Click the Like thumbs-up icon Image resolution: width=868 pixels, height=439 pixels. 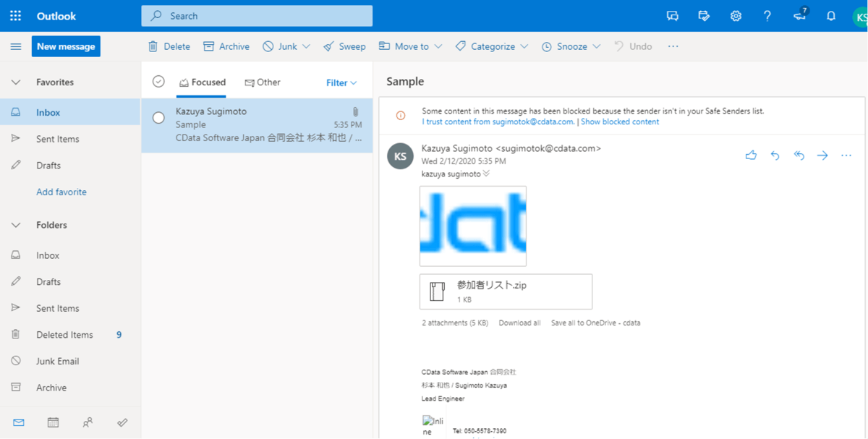click(751, 155)
